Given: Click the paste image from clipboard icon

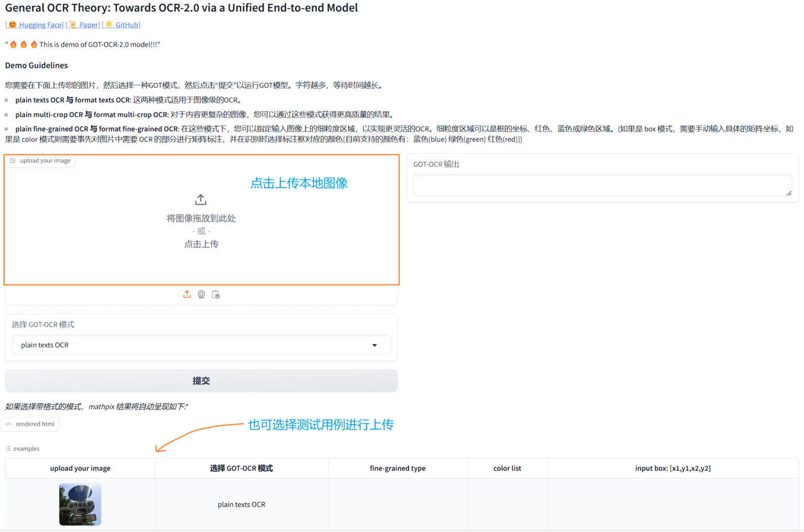Looking at the screenshot, I should [x=216, y=294].
